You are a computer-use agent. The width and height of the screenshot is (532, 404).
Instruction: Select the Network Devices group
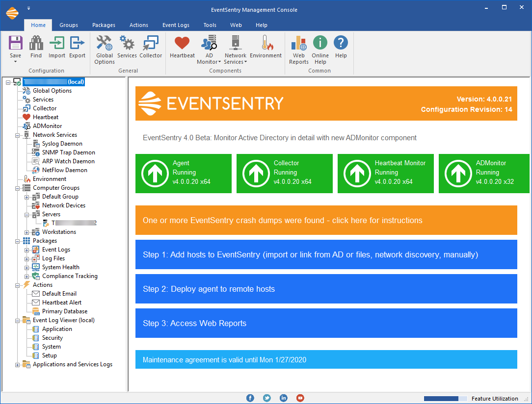click(63, 205)
